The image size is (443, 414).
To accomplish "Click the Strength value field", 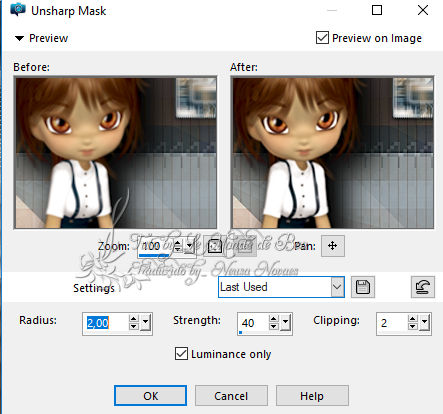I will 253,323.
